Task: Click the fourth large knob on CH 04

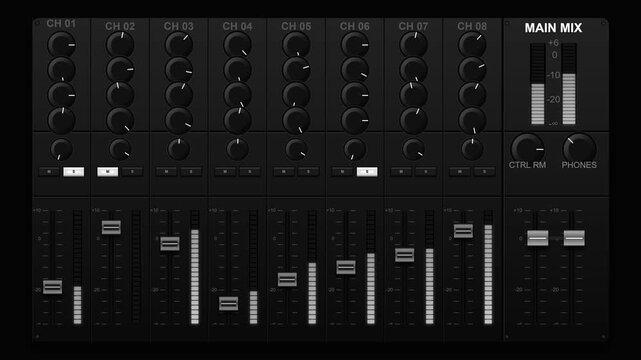Action: pos(238,121)
